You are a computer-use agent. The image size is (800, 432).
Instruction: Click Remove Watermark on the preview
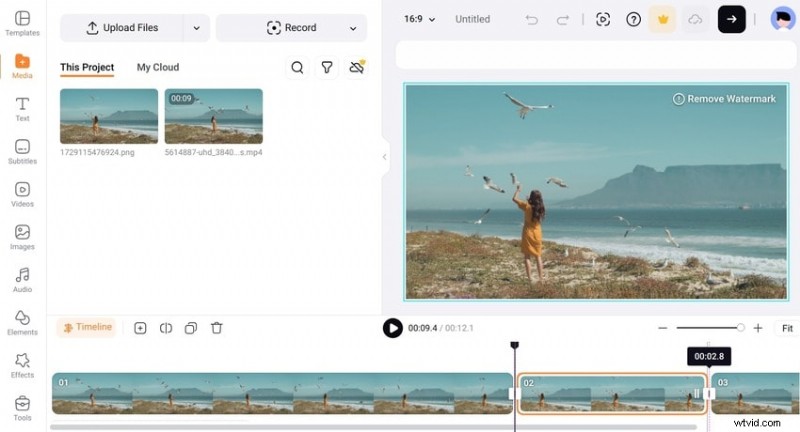coord(724,99)
